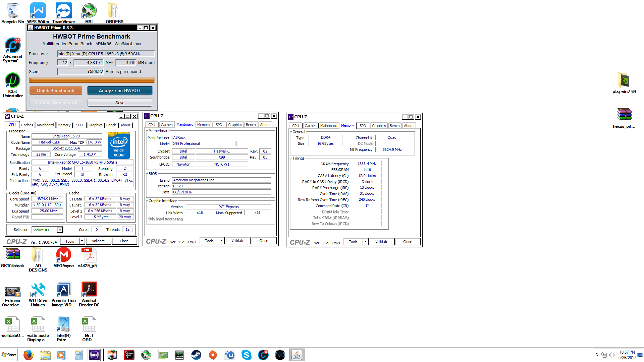This screenshot has height=362, width=644.
Task: Launch the WPS Writer desktop shortcut
Action: click(x=38, y=13)
